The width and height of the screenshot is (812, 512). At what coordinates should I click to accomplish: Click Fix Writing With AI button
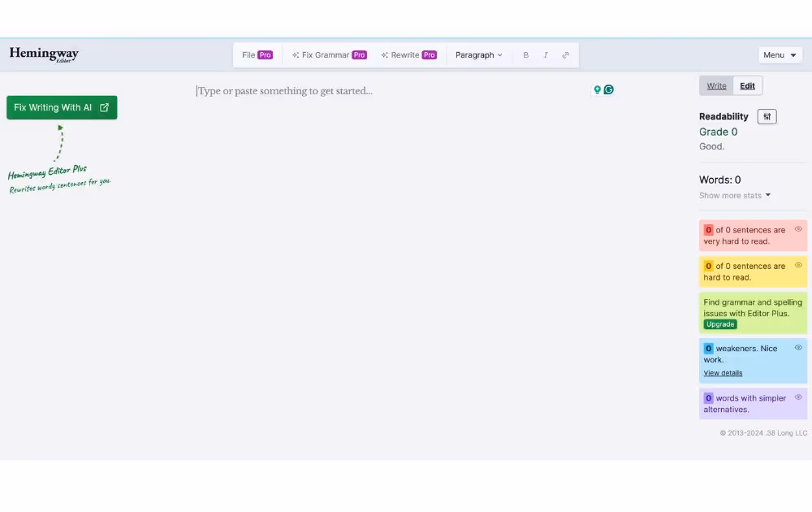(x=62, y=107)
